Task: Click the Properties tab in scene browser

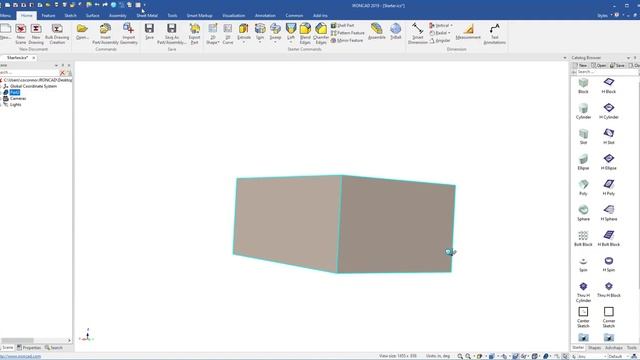Action: pos(29,348)
